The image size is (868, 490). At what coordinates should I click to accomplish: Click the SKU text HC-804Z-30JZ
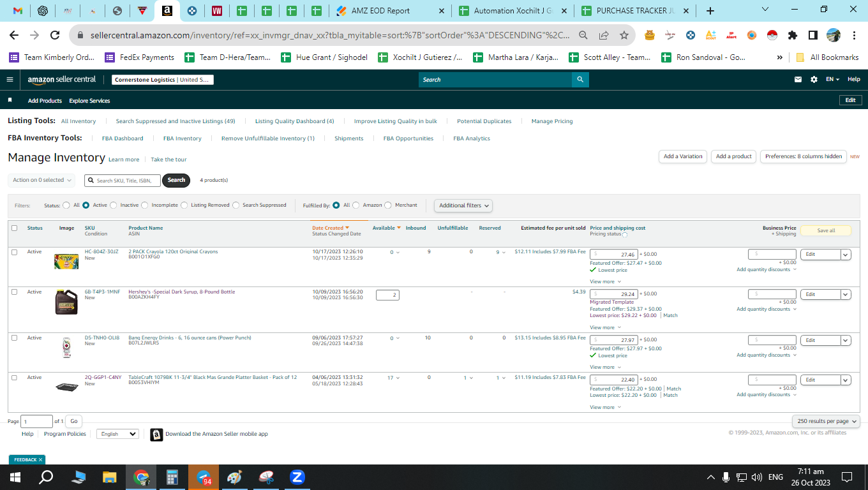click(101, 252)
